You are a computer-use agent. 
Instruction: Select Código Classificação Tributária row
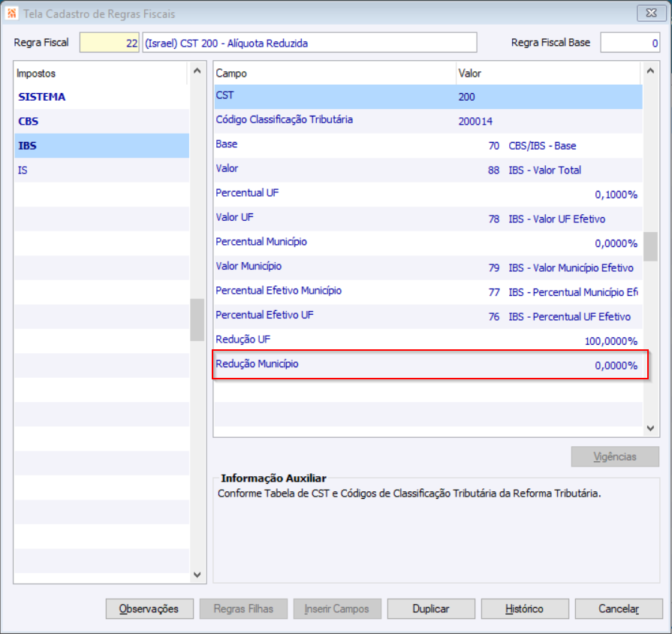click(x=428, y=121)
